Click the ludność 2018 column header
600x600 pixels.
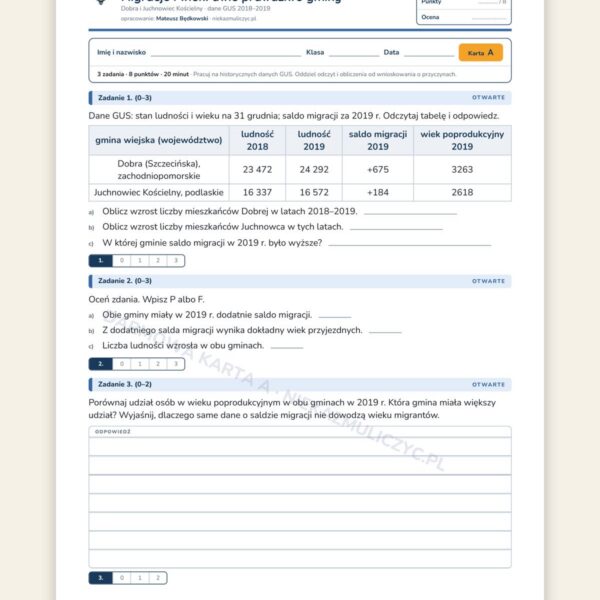pyautogui.click(x=257, y=140)
